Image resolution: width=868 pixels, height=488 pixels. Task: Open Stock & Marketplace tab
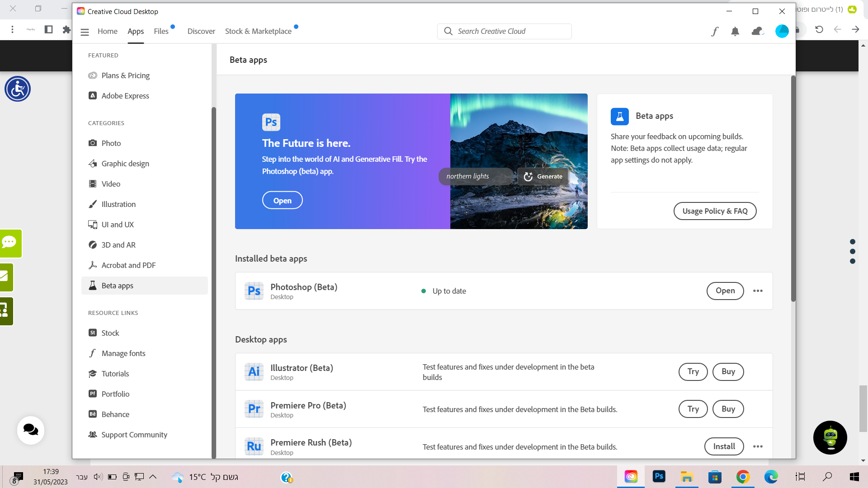pyautogui.click(x=258, y=31)
